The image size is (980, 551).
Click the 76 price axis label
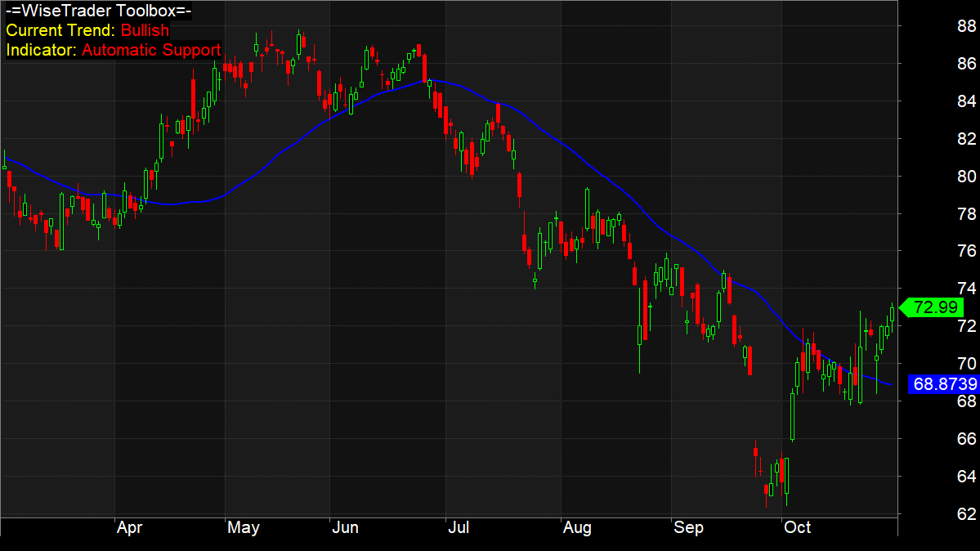(966, 252)
